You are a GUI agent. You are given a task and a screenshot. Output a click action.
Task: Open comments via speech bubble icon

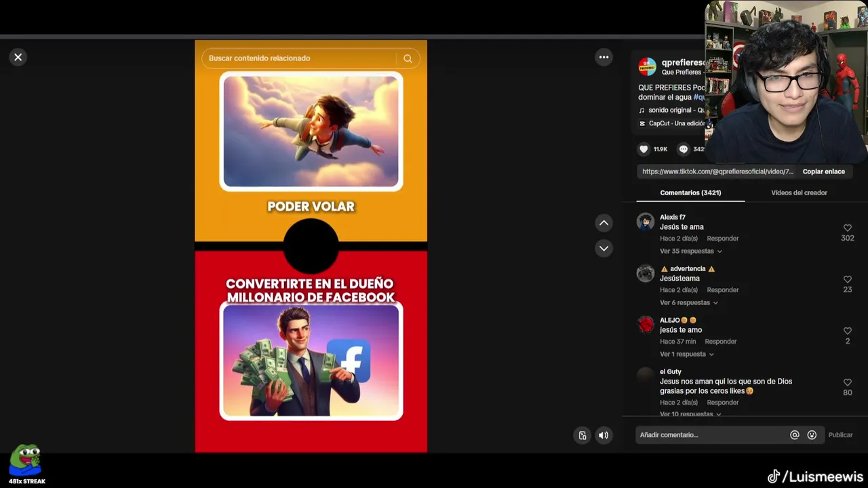pos(683,149)
